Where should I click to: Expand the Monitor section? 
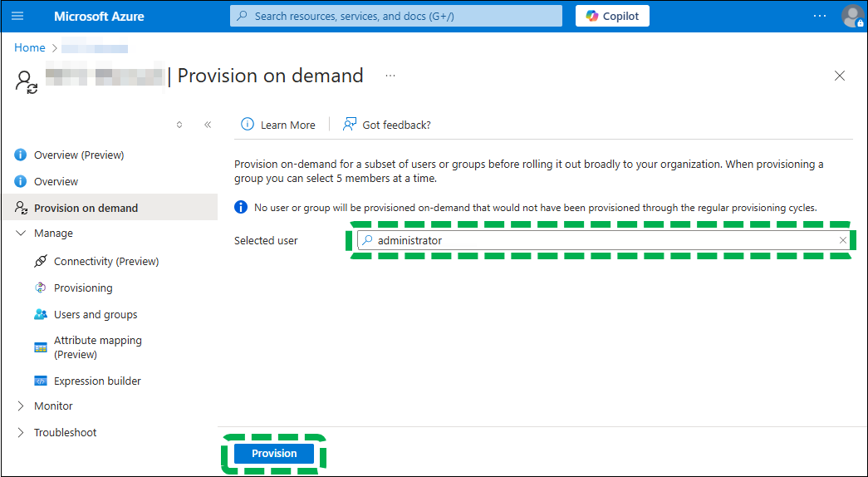pyautogui.click(x=22, y=406)
